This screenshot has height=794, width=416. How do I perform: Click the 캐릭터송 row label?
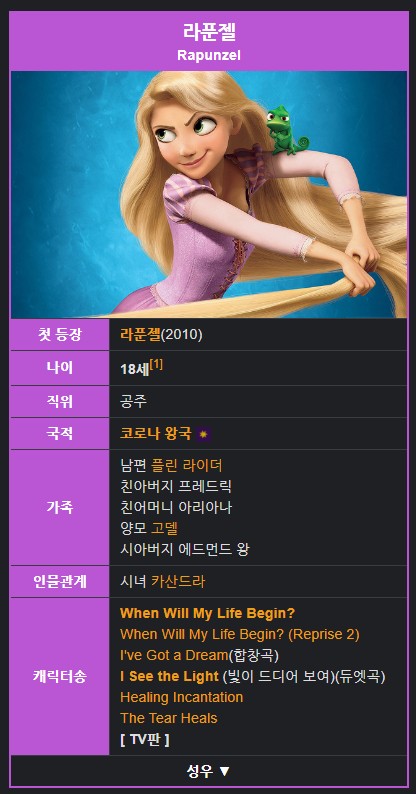[60, 677]
